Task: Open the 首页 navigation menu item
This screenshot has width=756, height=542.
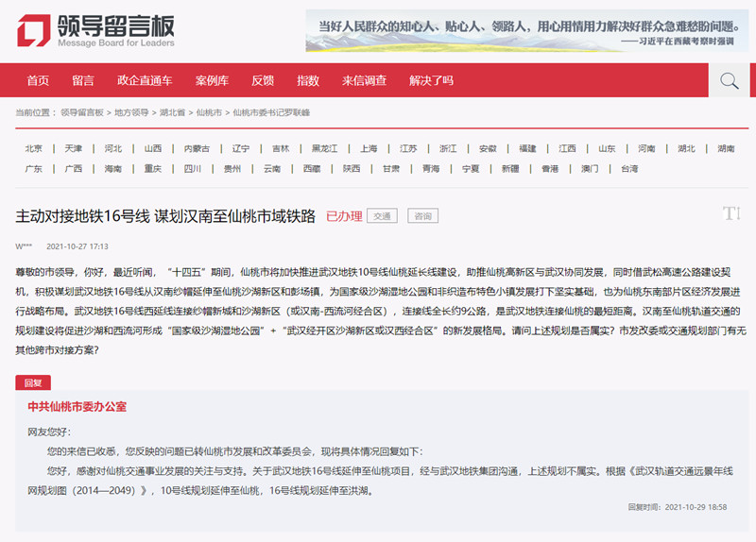Action: (x=38, y=80)
